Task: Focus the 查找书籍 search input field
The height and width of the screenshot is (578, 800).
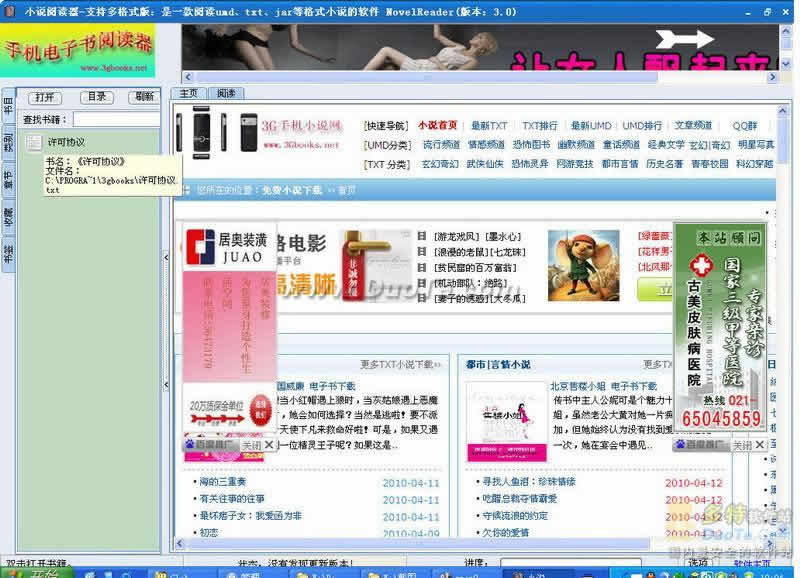Action: pyautogui.click(x=117, y=119)
